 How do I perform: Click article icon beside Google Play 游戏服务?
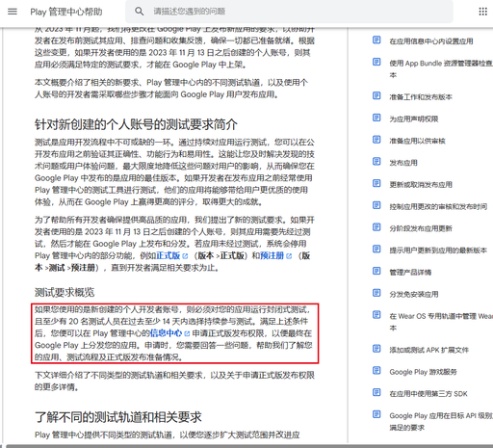[376, 371]
